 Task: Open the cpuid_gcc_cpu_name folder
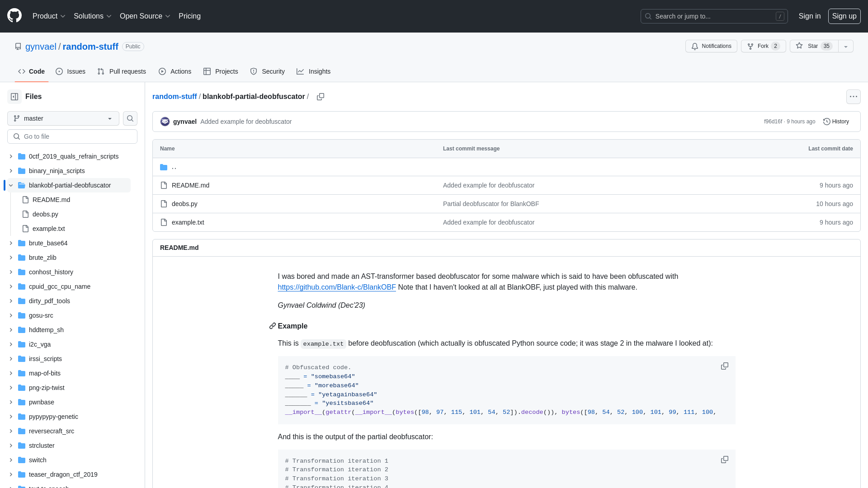click(x=59, y=286)
